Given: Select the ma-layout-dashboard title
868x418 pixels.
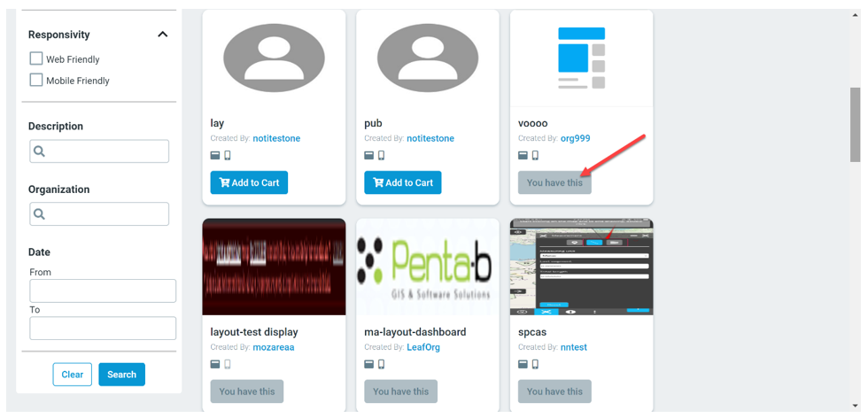Looking at the screenshot, I should click(x=415, y=332).
